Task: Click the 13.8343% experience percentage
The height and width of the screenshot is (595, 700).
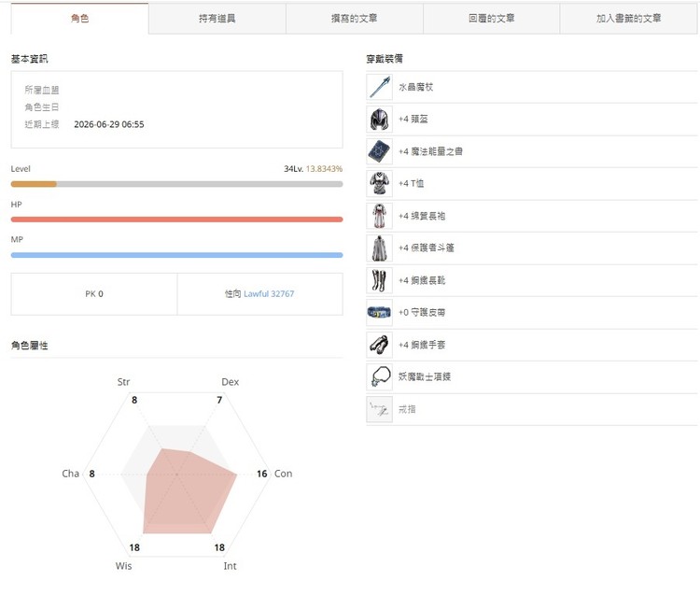Action: [x=324, y=169]
